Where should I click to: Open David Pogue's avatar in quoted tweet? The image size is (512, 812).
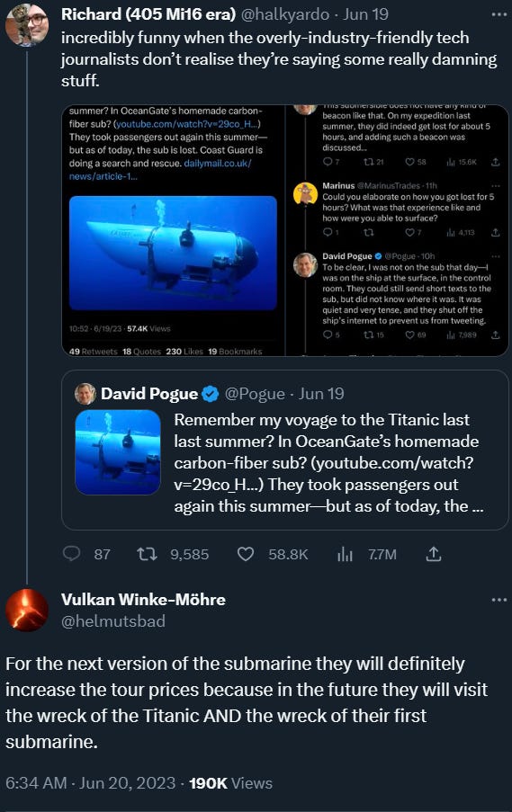pos(85,394)
